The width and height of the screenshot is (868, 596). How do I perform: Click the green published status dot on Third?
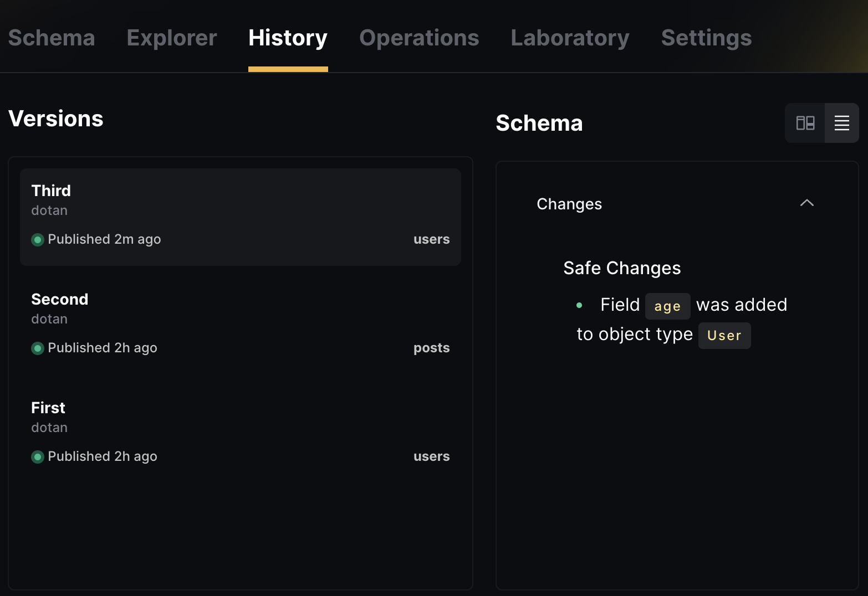click(x=37, y=239)
